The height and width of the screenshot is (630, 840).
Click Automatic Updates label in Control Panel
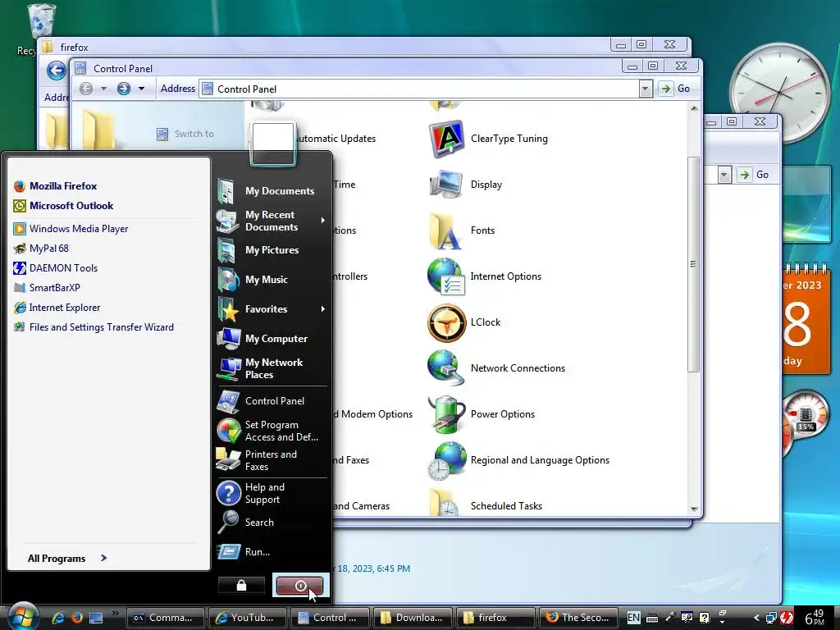[x=336, y=139]
